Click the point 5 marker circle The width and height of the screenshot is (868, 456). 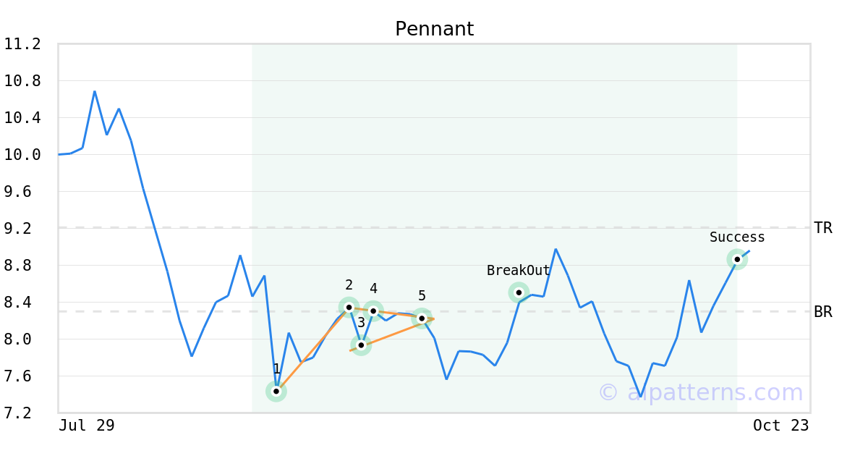[x=422, y=318]
